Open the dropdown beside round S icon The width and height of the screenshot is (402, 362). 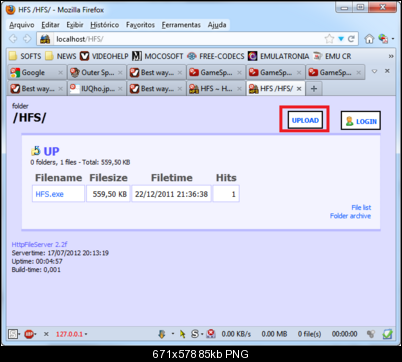tap(202, 334)
